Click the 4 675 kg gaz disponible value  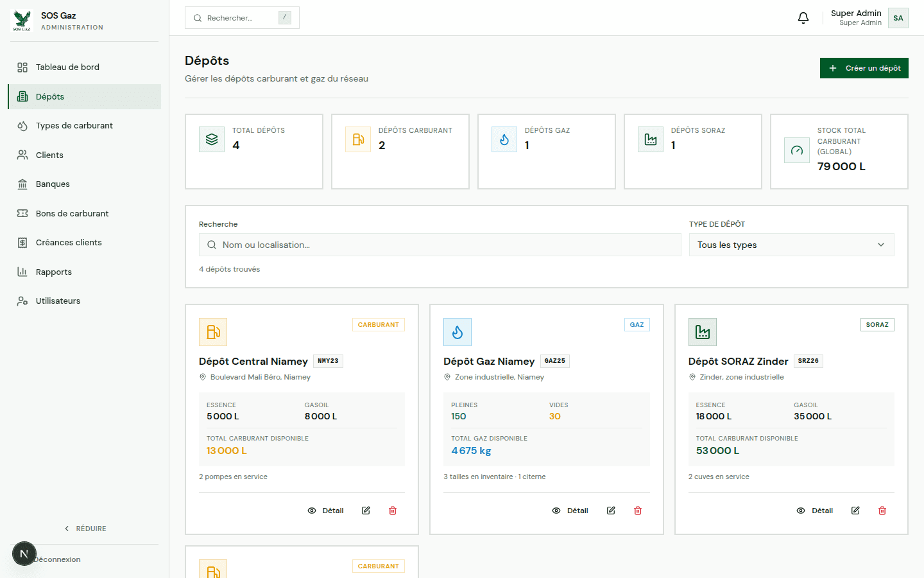471,451
